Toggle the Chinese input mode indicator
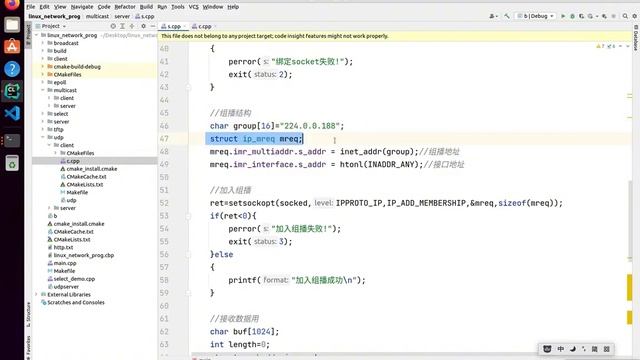The height and width of the screenshot is (360, 640). click(561, 349)
